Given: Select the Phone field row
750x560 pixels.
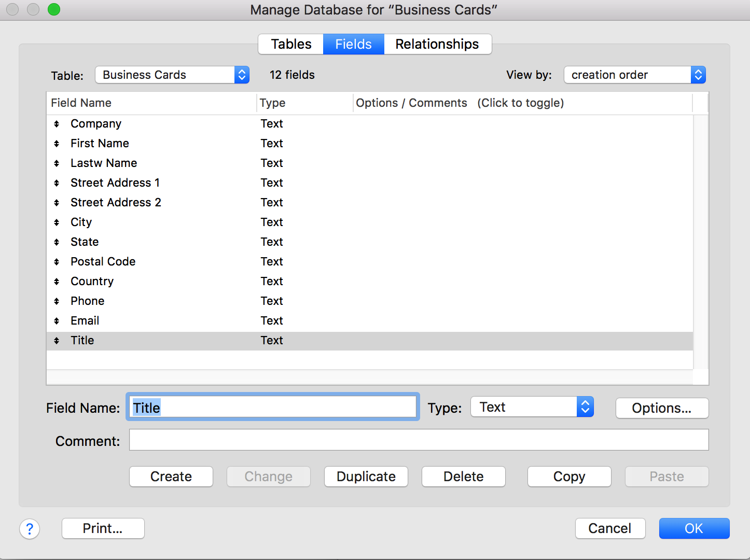Looking at the screenshot, I should 370,301.
